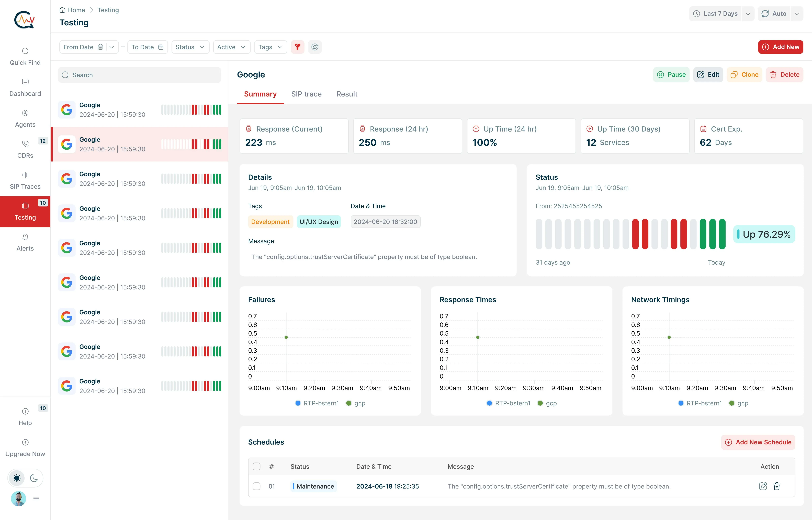Click the reset filters circular icon
The image size is (812, 520).
point(315,47)
